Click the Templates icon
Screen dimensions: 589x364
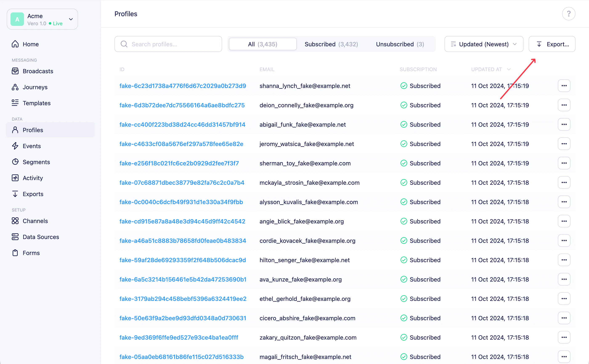[15, 103]
